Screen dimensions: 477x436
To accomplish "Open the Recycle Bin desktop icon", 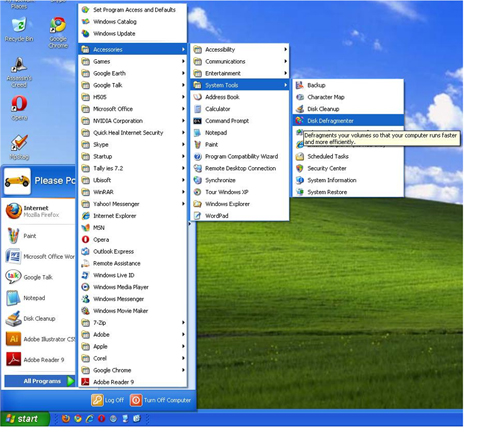I will [19, 30].
